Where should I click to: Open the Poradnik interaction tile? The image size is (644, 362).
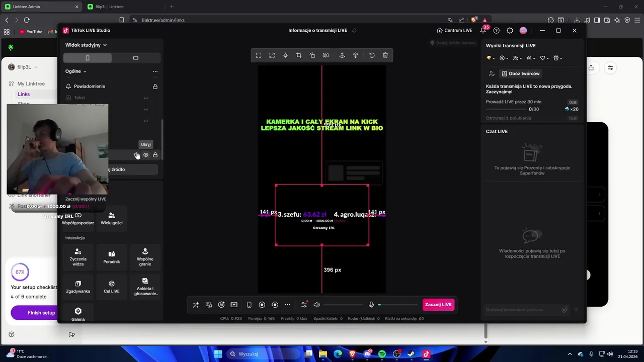[x=112, y=257]
